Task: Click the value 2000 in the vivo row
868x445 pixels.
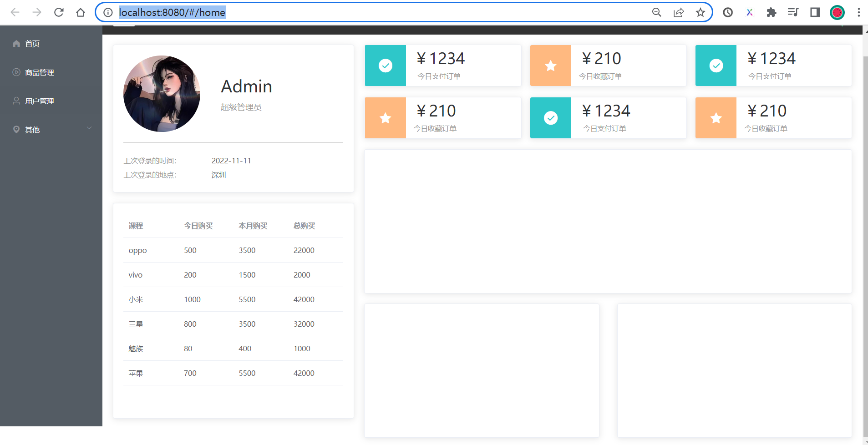Action: coord(302,275)
